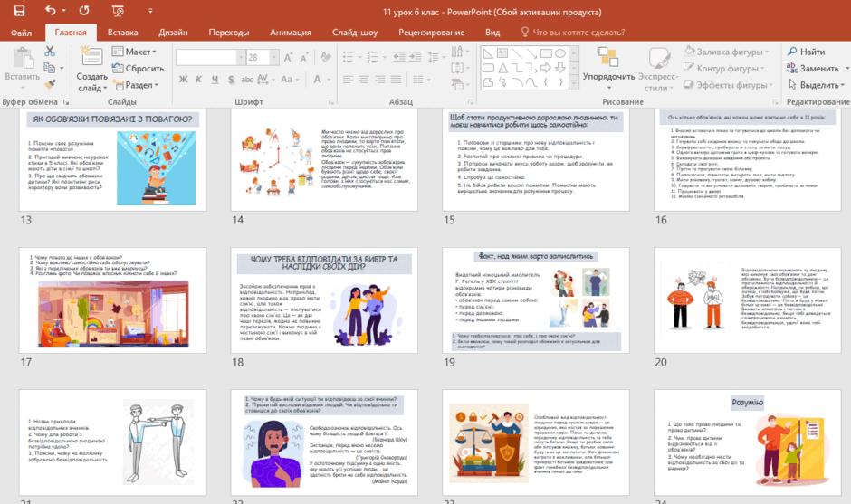Click the Clear formatting eraser icon

pos(326,57)
